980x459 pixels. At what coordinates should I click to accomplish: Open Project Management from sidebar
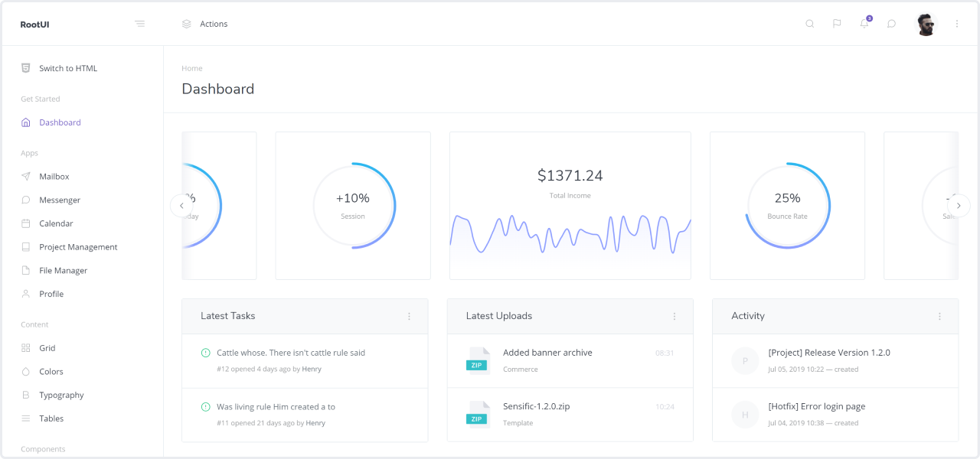point(78,247)
